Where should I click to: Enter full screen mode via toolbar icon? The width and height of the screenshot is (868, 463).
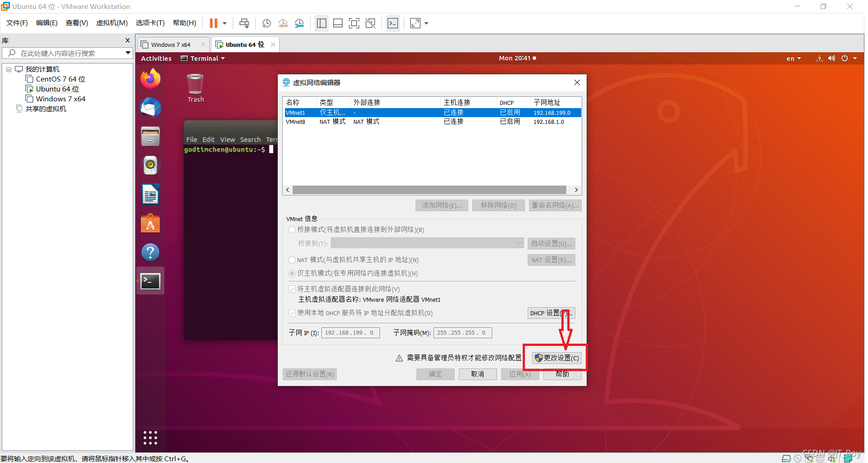click(x=354, y=23)
